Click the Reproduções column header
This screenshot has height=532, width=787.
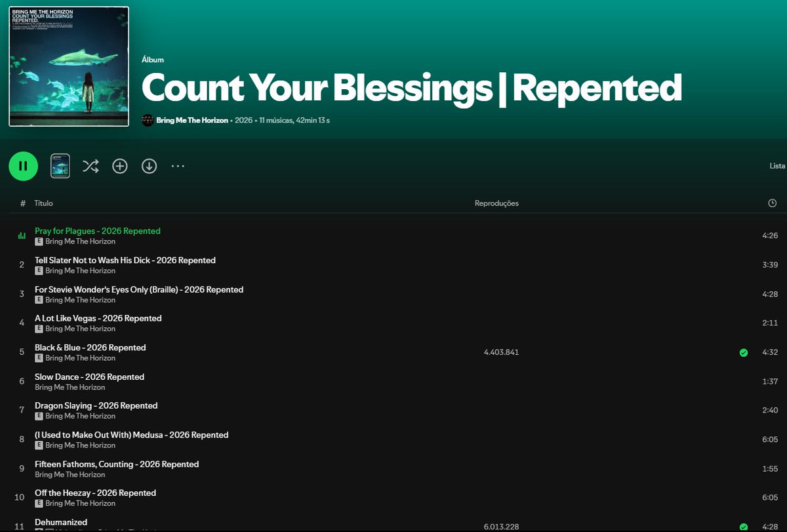(x=496, y=203)
